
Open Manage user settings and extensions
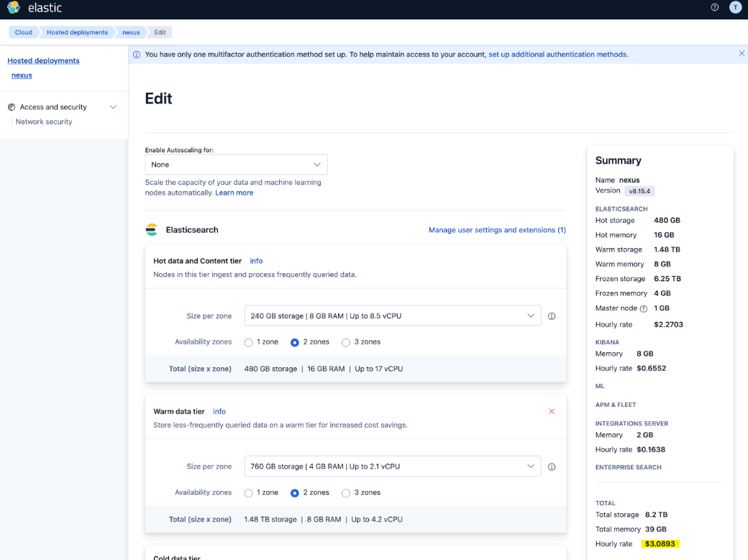click(497, 230)
